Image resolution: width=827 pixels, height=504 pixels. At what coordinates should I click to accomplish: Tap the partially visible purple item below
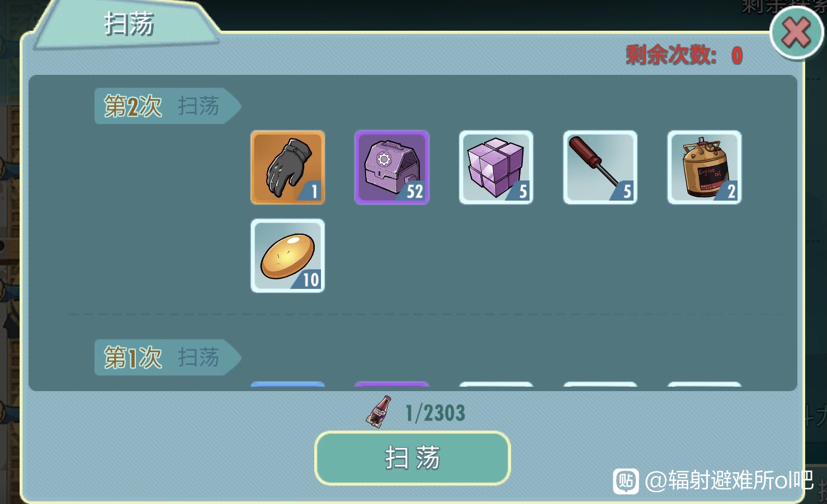click(x=391, y=386)
